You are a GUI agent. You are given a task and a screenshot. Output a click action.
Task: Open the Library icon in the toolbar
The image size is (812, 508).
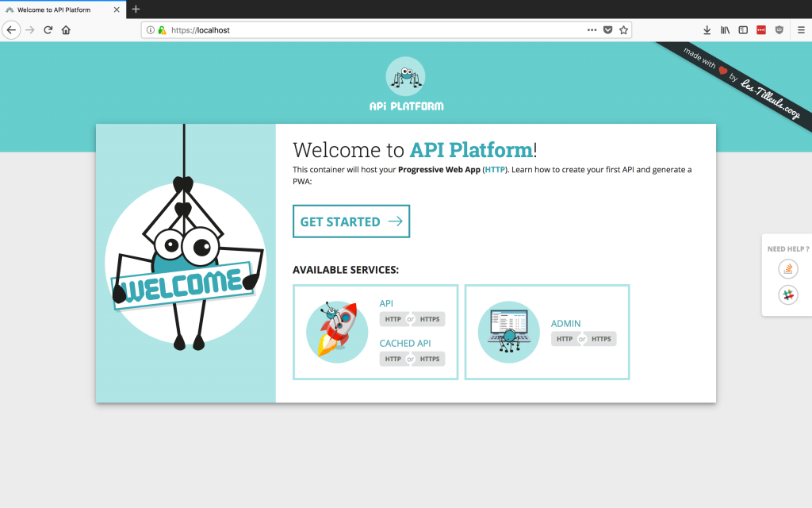725,29
